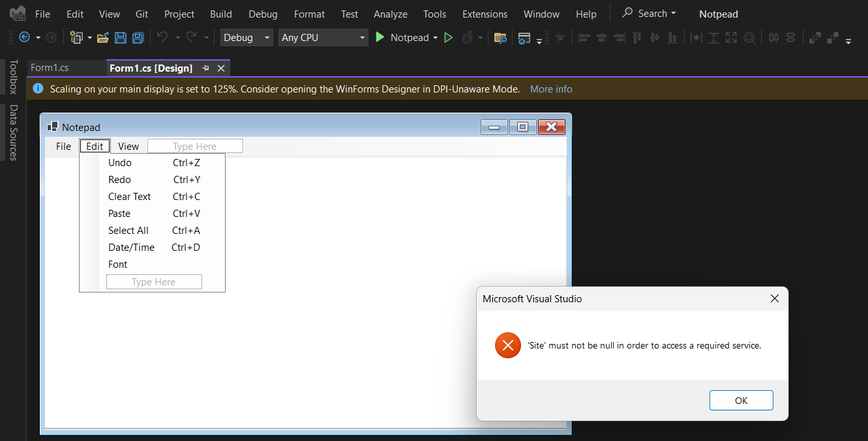Expand the navigate backward history arrow

pos(38,38)
